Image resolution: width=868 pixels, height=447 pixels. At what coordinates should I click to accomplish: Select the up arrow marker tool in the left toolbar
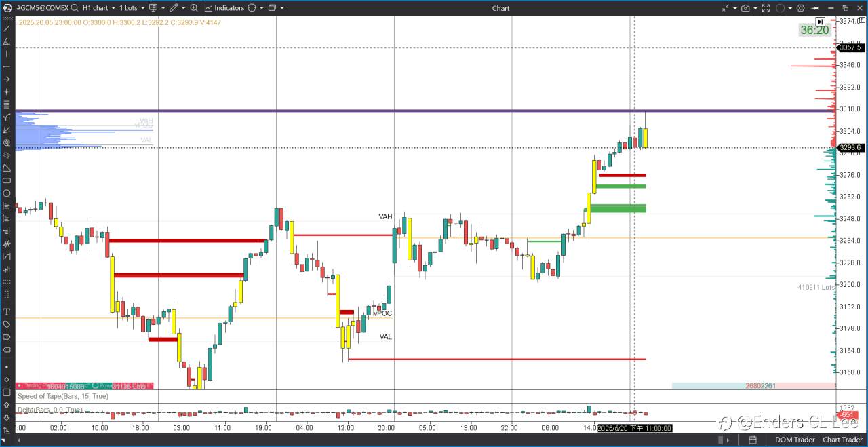[7, 404]
